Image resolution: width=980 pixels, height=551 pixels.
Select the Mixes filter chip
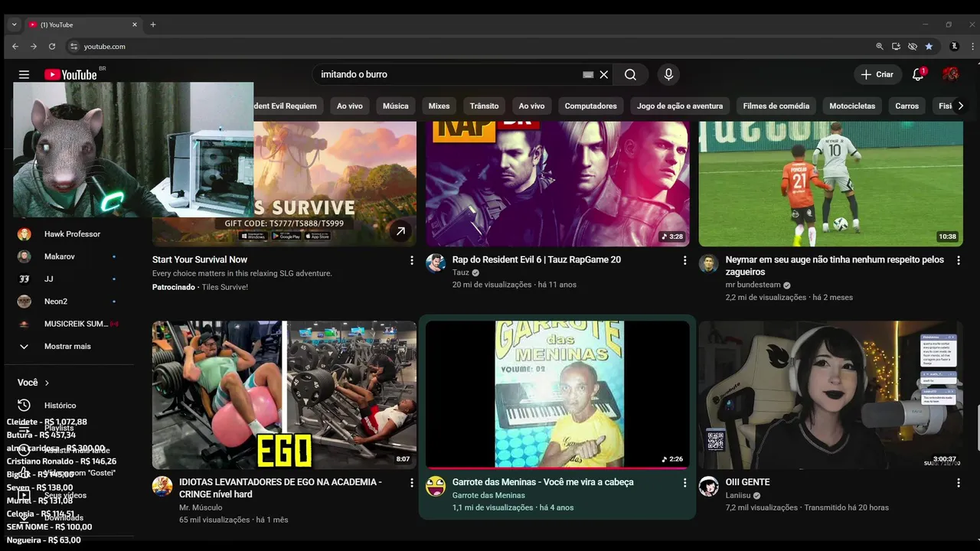439,106
